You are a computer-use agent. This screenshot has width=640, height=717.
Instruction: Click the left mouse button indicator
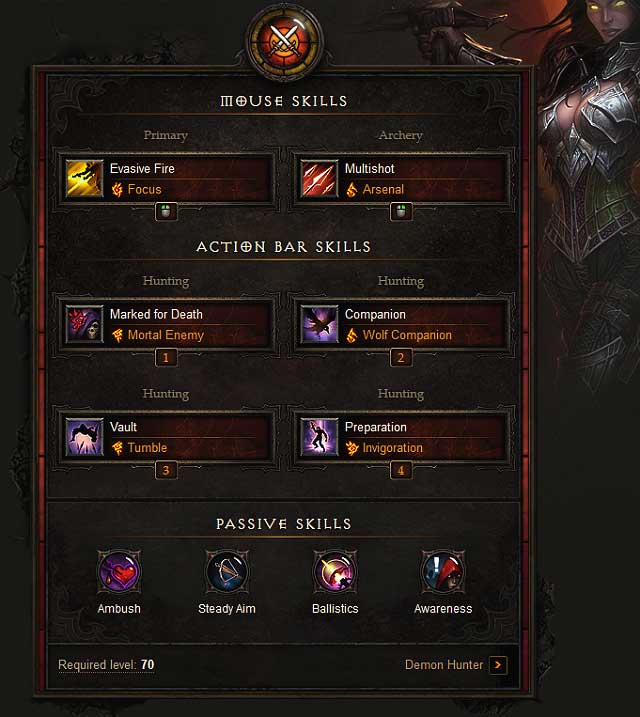coord(166,212)
